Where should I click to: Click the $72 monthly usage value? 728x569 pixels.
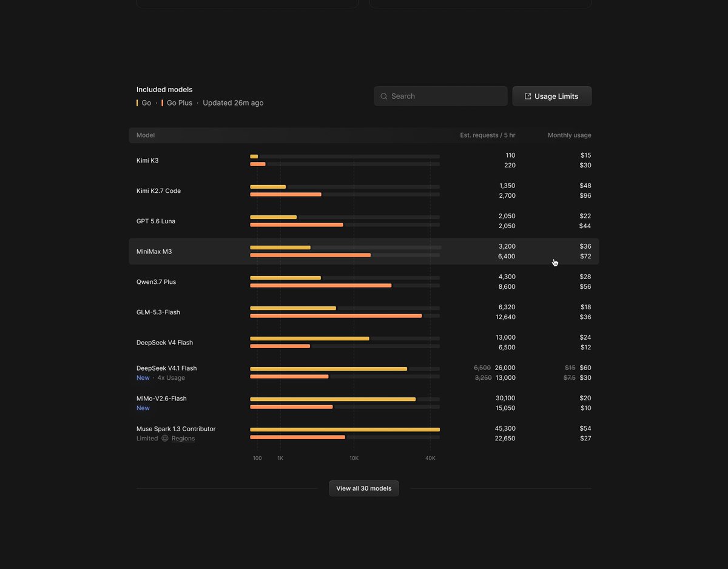[x=585, y=257]
